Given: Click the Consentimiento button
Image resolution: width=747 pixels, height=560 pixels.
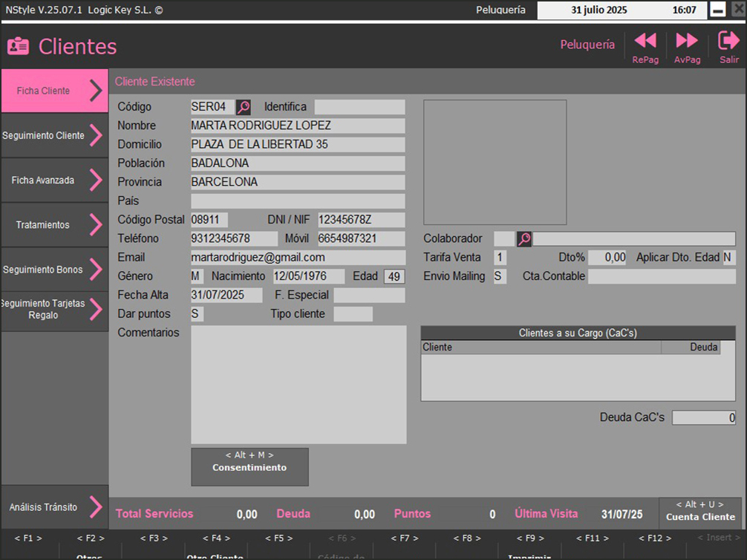Looking at the screenshot, I should 249,466.
